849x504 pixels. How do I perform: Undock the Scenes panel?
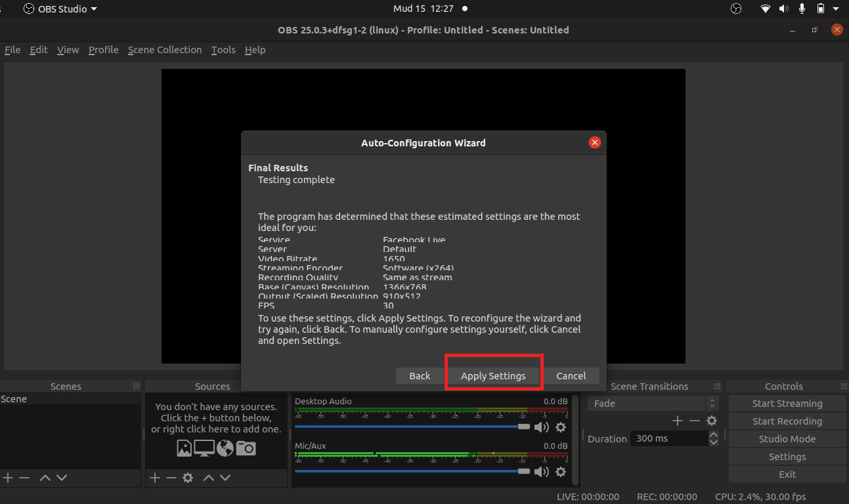click(136, 387)
